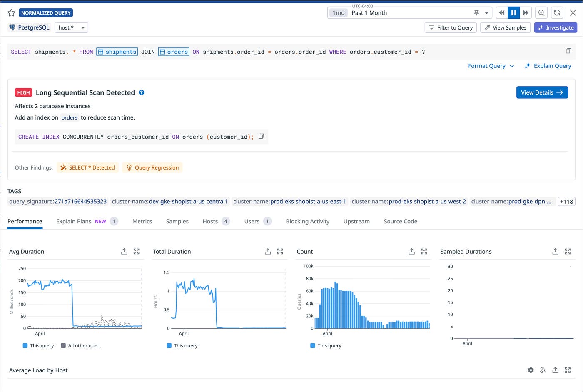
Task: Star this normalized query as favorite
Action: pos(11,13)
